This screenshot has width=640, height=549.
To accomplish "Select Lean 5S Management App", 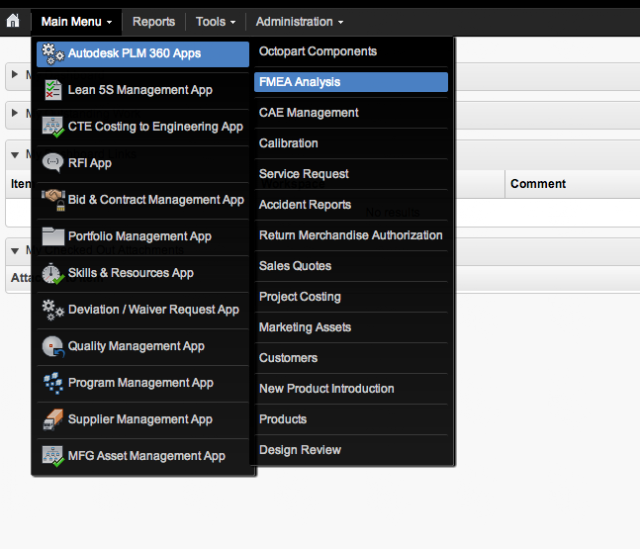I will click(x=143, y=90).
